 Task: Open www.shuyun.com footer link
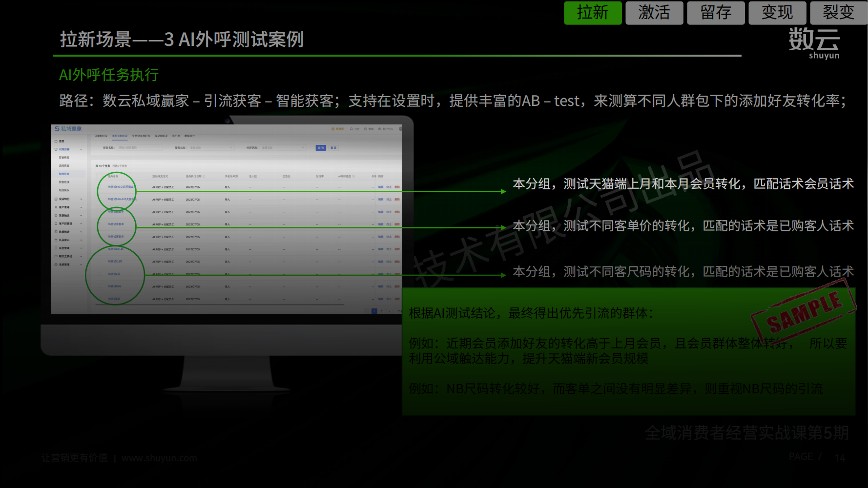[x=159, y=458]
